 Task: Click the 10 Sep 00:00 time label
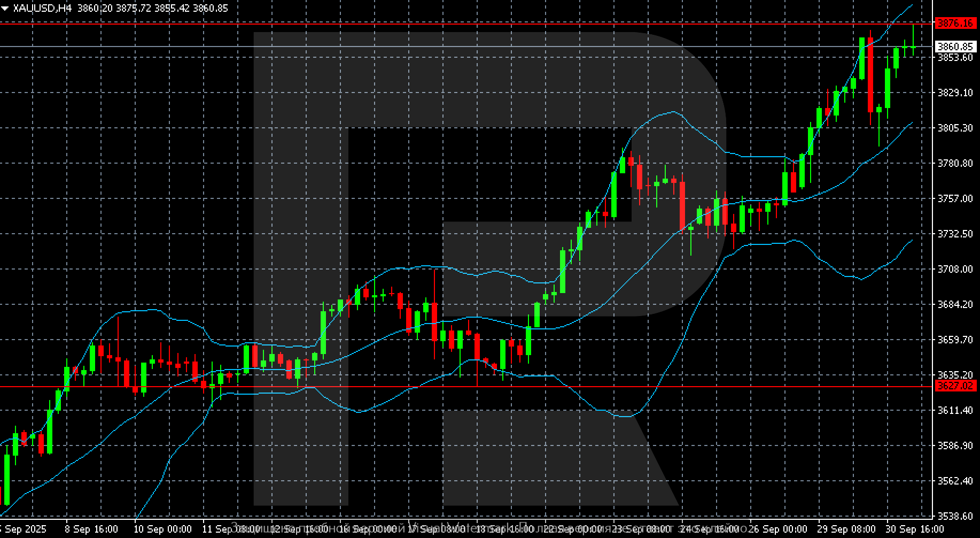coord(162,529)
